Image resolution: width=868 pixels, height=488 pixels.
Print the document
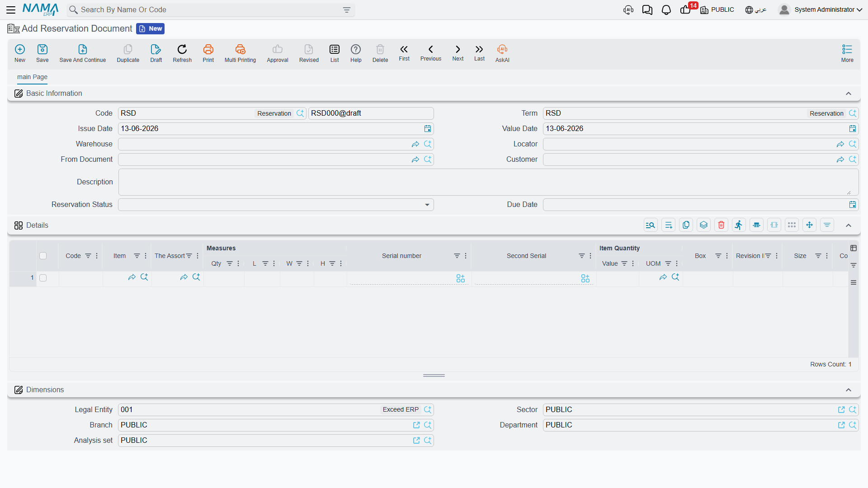208,53
